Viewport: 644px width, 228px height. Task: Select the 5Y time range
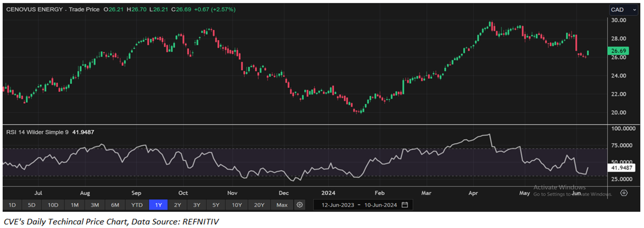click(x=216, y=205)
